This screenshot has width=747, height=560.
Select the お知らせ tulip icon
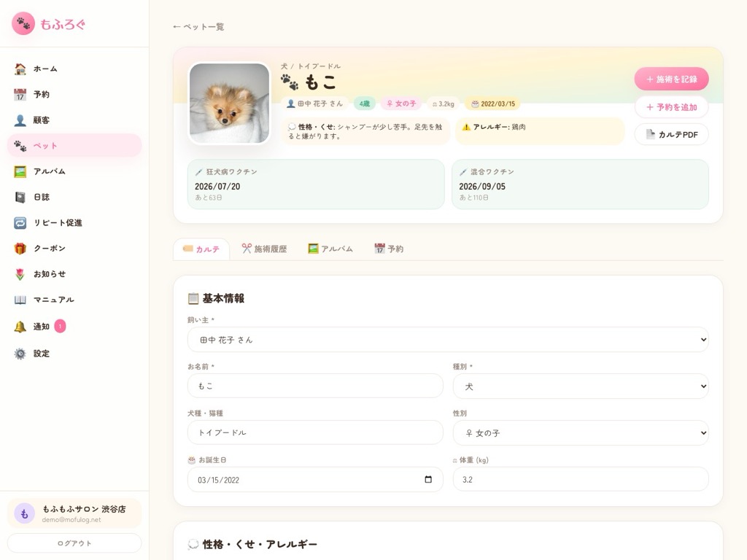click(x=20, y=274)
